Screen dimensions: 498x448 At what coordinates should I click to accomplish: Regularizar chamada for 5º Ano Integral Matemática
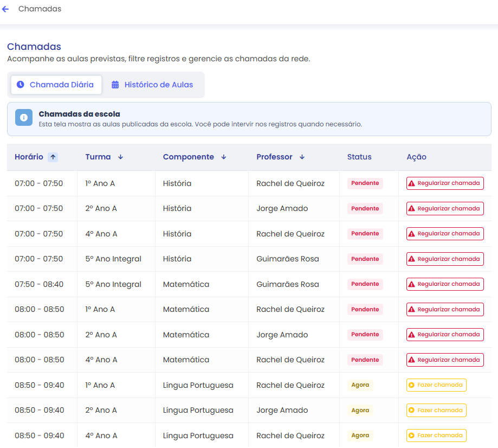tap(445, 284)
